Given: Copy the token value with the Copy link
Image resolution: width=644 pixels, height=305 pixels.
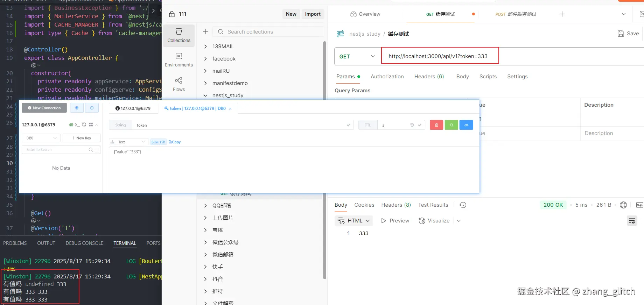Looking at the screenshot, I should coord(175,142).
